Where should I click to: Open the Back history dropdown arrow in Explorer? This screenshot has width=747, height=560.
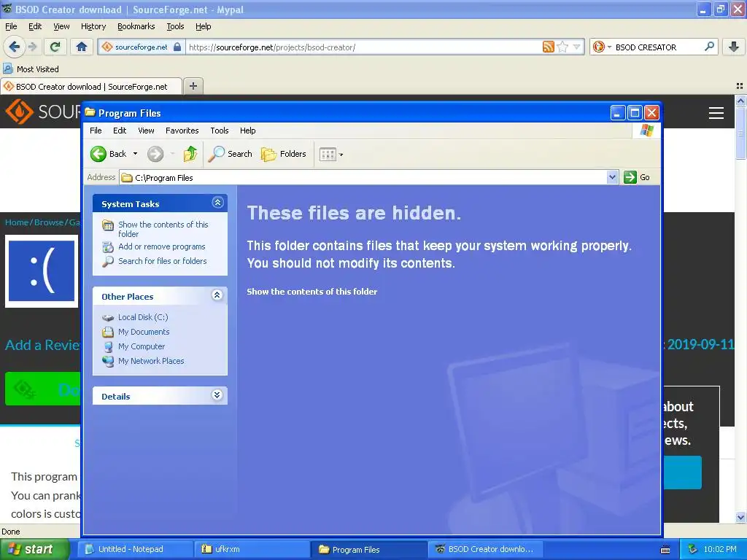coord(135,154)
